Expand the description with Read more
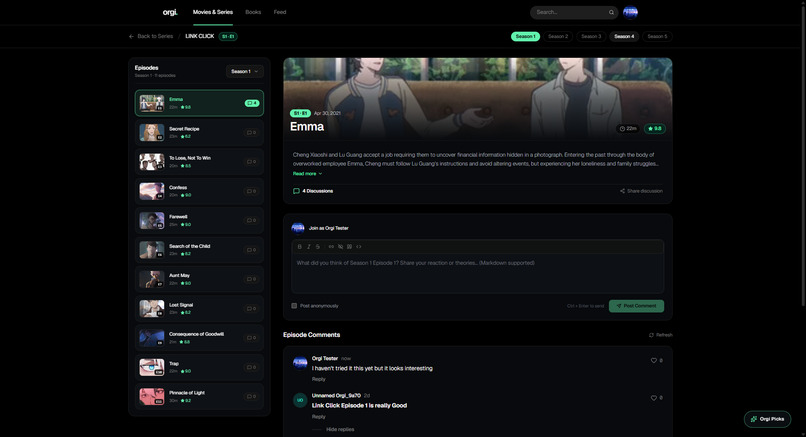The image size is (806, 437). [x=307, y=174]
